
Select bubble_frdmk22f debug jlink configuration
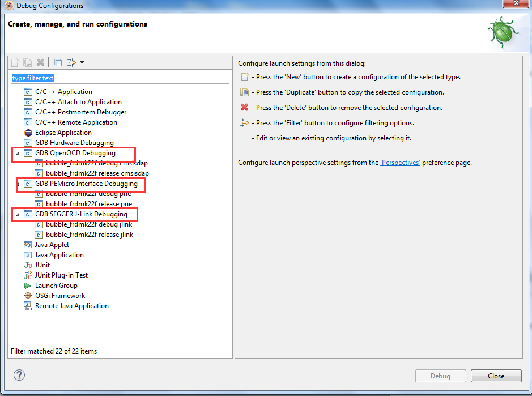pos(89,224)
